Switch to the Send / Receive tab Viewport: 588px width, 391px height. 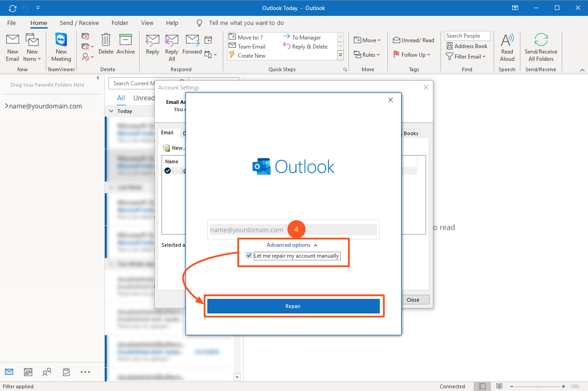point(79,23)
